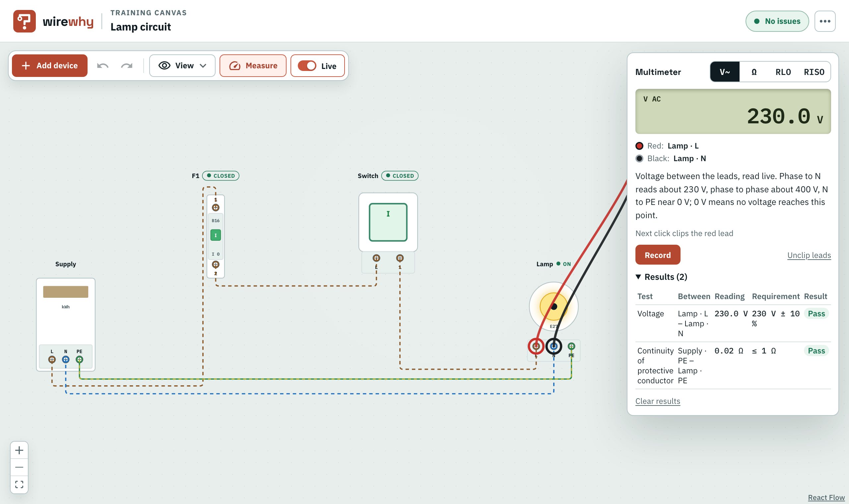Collapse the Results (2) section

pyautogui.click(x=662, y=277)
